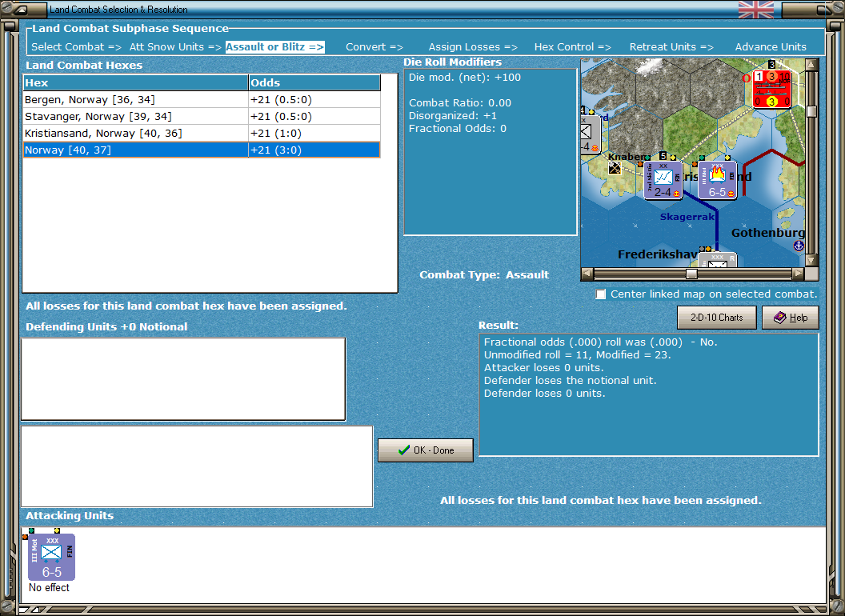This screenshot has height=616, width=845.
Task: Click the map's scroll right arrow
Action: 798,274
